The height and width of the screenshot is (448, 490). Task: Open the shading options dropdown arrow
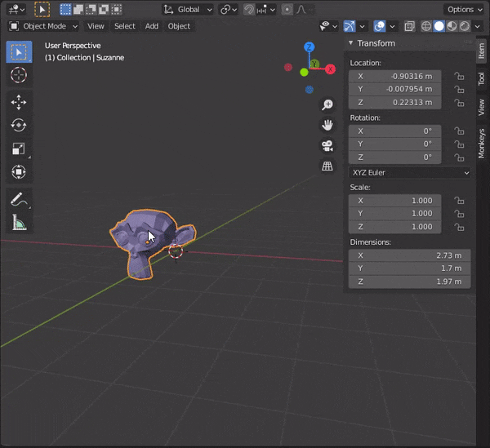477,27
